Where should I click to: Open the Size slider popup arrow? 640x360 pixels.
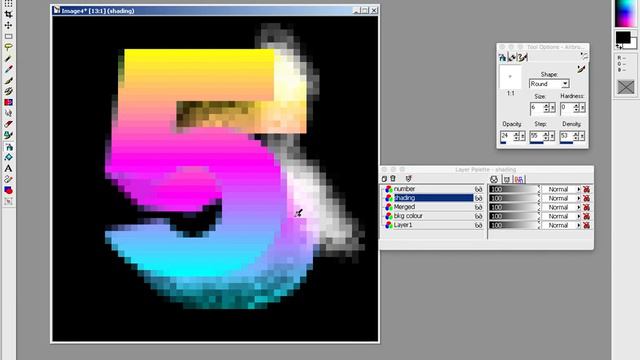click(x=553, y=108)
